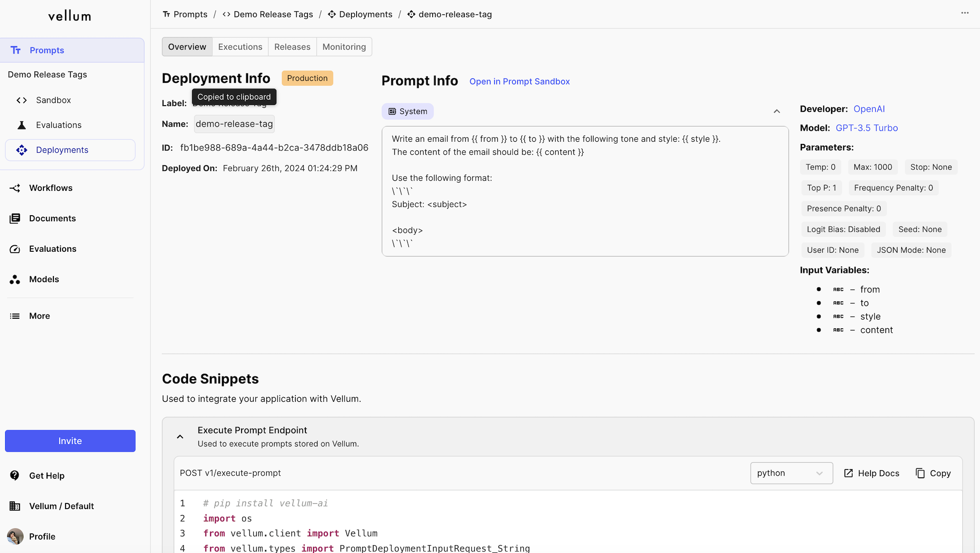The width and height of the screenshot is (980, 553).
Task: Switch to the Releases tab
Action: coord(292,47)
